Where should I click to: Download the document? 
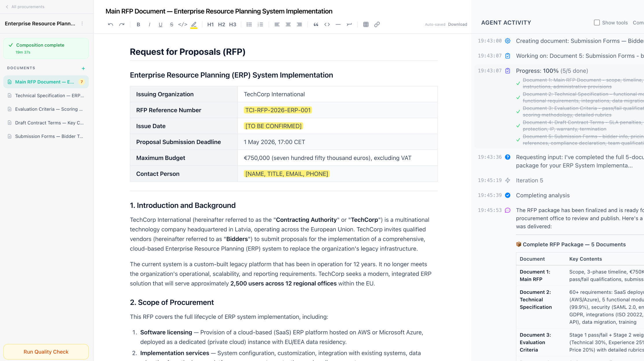point(457,25)
